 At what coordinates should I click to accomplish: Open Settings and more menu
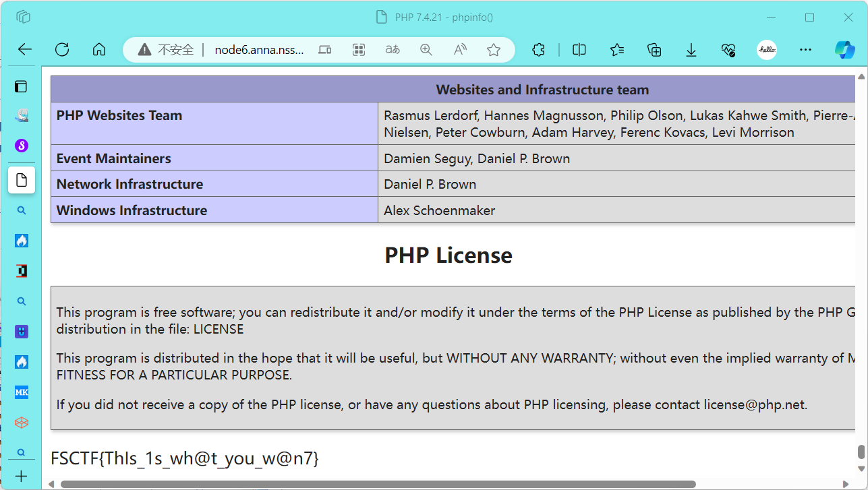coord(805,49)
